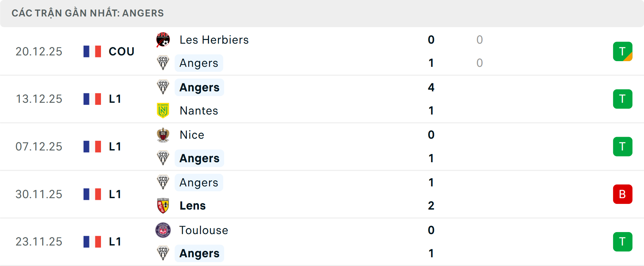Open the Les Herbiers team link
This screenshot has width=644, height=266.
click(x=214, y=40)
